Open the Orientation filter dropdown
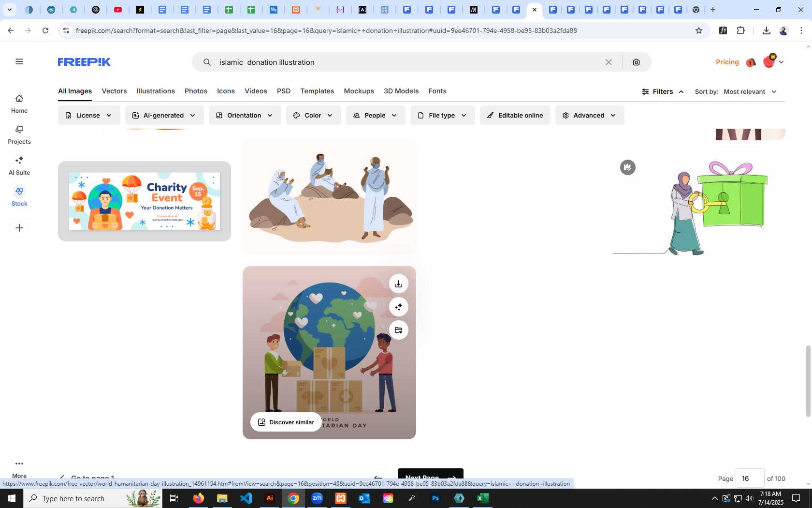Viewport: 812px width, 508px height. 245,115
